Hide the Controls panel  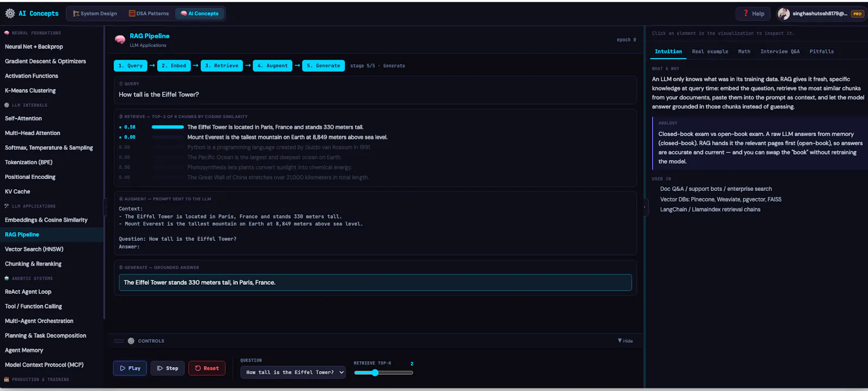(x=625, y=341)
